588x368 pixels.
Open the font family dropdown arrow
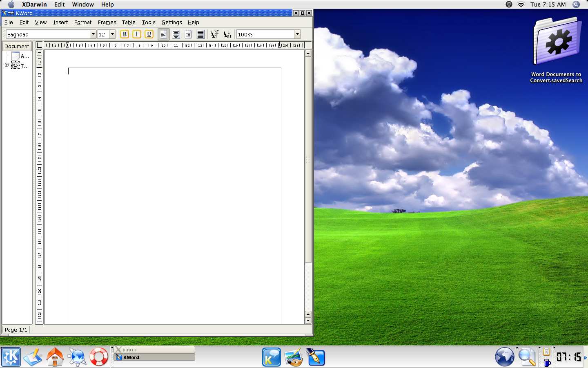[x=93, y=34]
